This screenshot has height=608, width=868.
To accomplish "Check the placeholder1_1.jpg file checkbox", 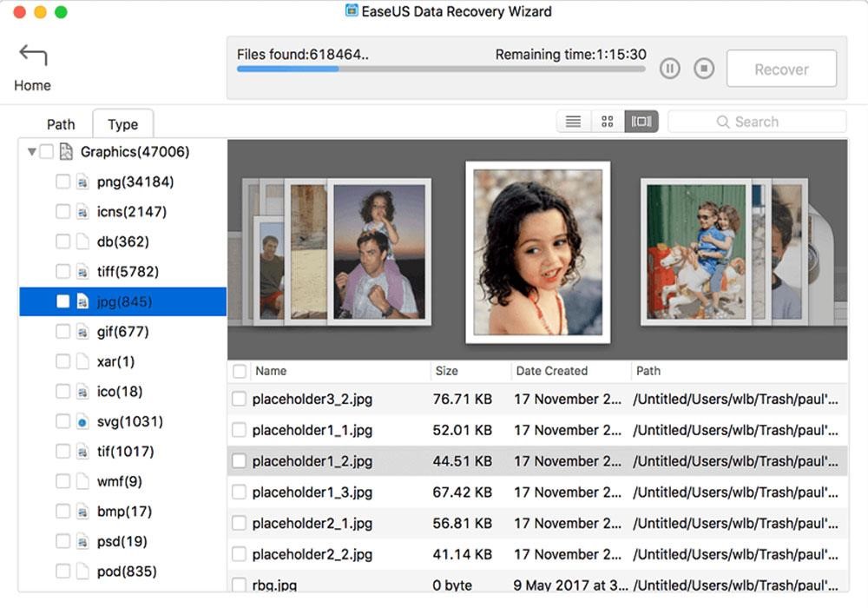I will pos(240,430).
